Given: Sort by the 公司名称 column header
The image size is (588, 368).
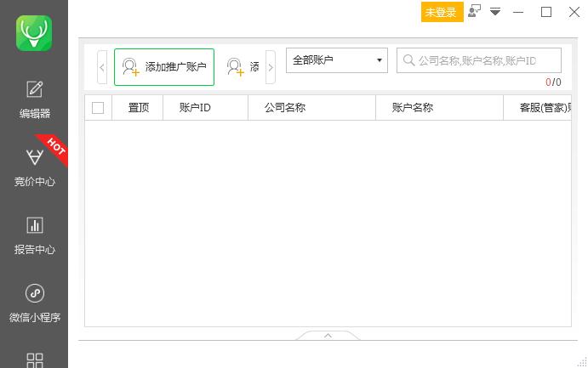Looking at the screenshot, I should [x=285, y=108].
